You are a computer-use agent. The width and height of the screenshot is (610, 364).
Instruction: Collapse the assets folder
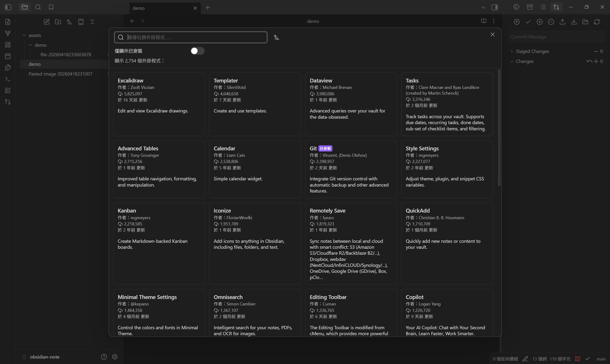point(24,35)
